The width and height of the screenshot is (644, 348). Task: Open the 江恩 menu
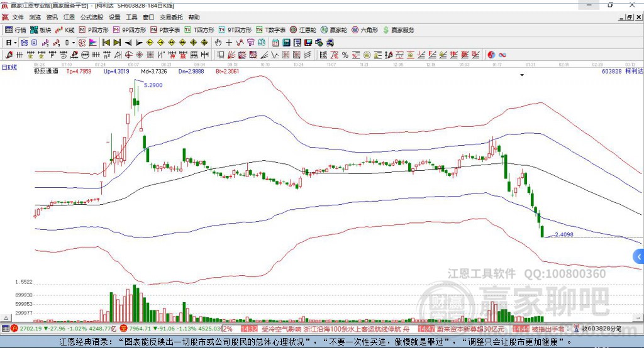[69, 17]
